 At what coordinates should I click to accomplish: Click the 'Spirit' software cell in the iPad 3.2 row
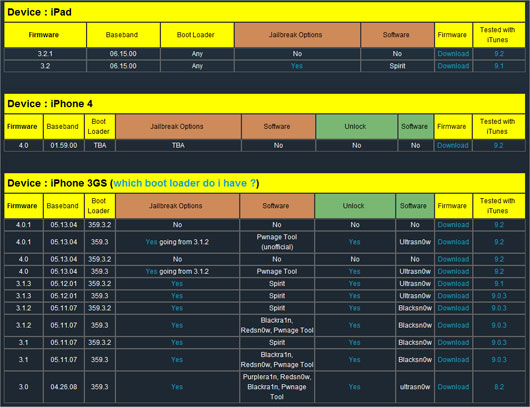pyautogui.click(x=397, y=66)
